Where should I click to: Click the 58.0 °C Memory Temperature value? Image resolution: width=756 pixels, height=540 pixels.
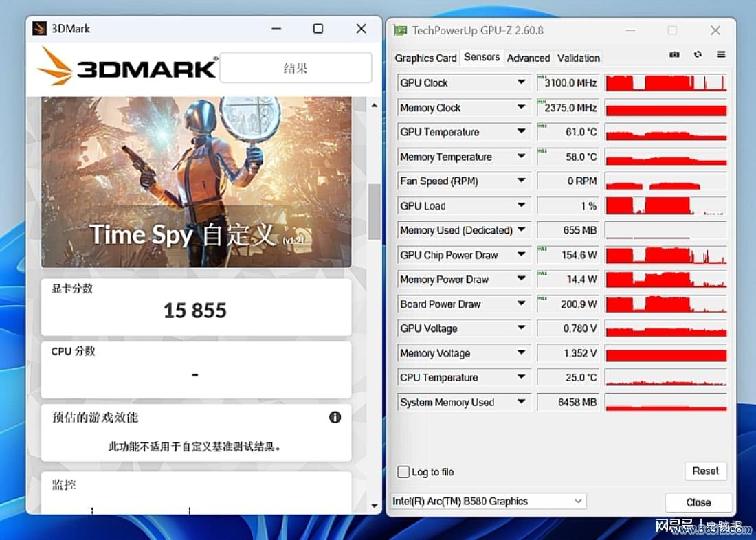coord(581,157)
